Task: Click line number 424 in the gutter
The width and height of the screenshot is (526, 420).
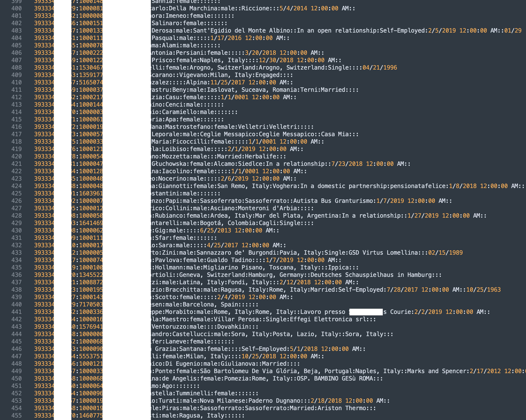Action: (17, 186)
